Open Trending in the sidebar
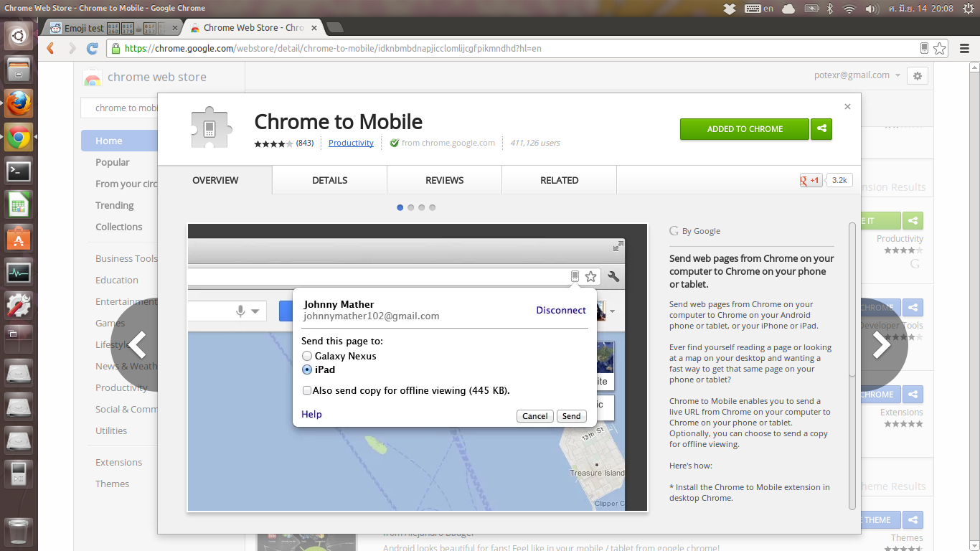Image resolution: width=980 pixels, height=551 pixels. coord(115,205)
